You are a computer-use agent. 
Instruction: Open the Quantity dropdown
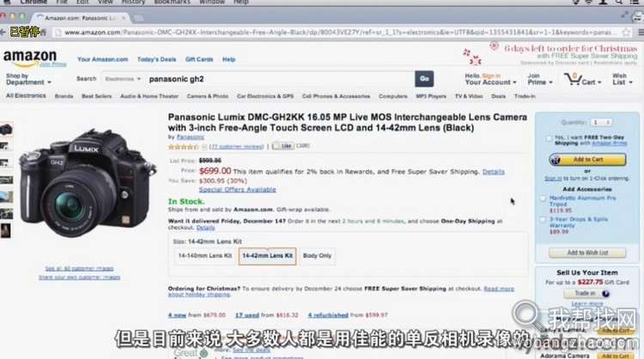[x=601, y=123]
